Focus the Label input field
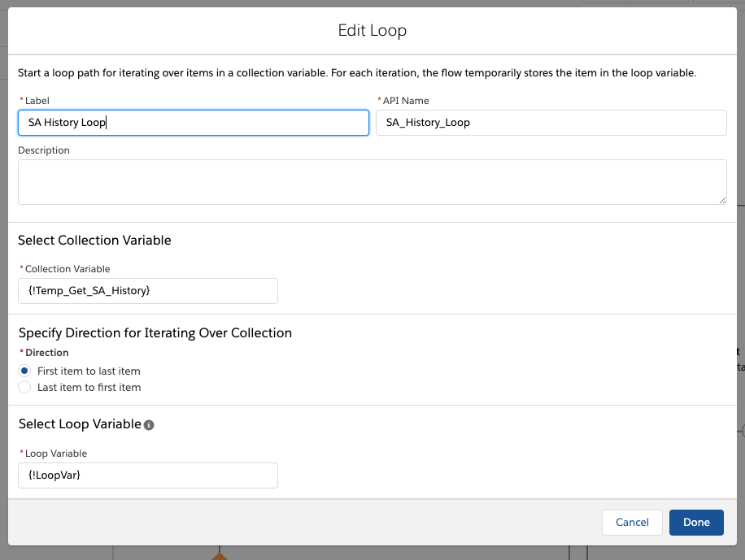 (x=193, y=123)
